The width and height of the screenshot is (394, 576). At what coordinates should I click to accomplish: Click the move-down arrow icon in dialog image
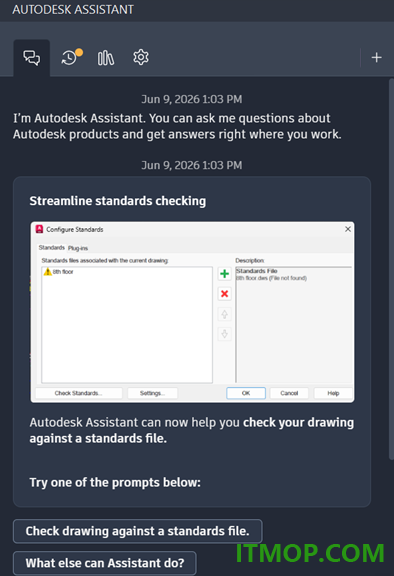pos(224,334)
